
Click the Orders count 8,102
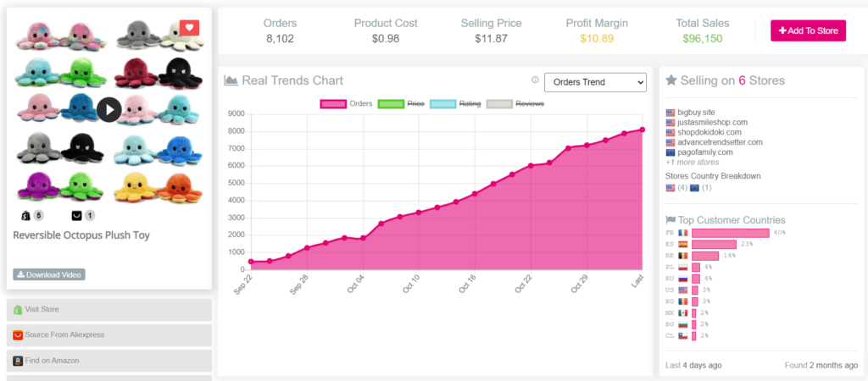pos(280,39)
